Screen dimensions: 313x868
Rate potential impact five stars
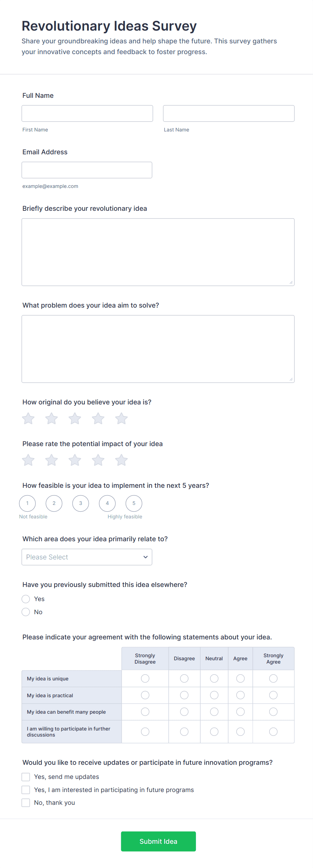[x=121, y=460]
